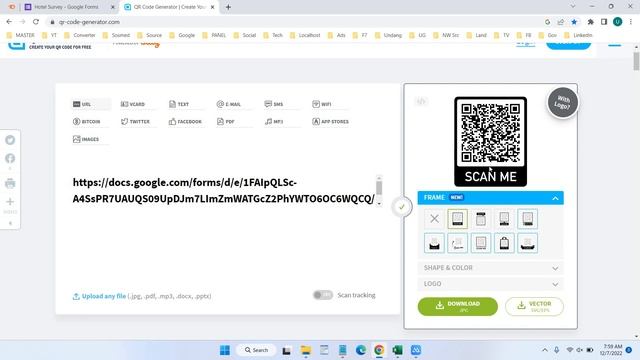Click the green DOWNLOAD JPG button
This screenshot has width=640, height=360.
(x=458, y=307)
